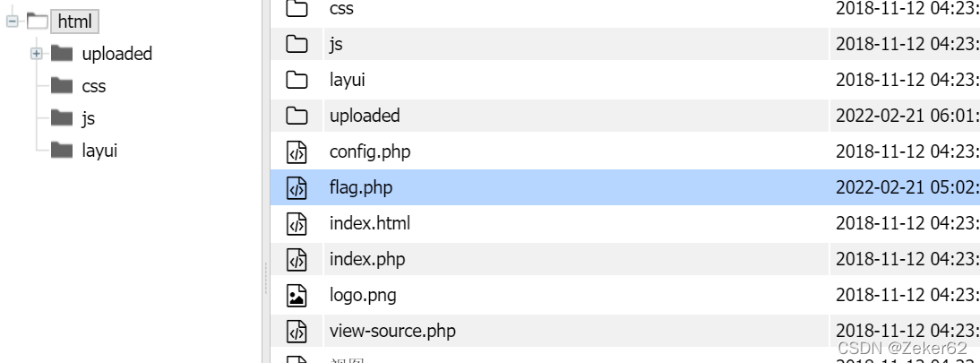This screenshot has height=363, width=980.
Task: Click the flag.php code file icon
Action: [x=297, y=187]
